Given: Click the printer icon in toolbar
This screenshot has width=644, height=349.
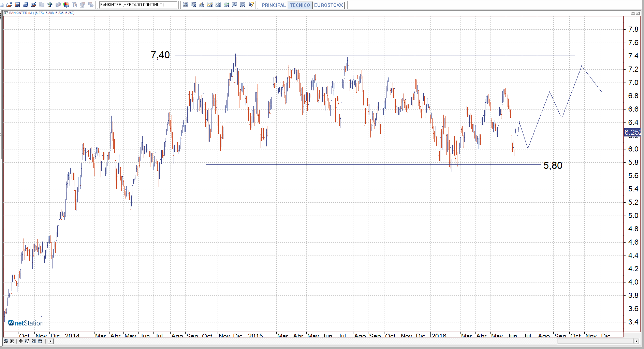Looking at the screenshot, I should [26, 5].
